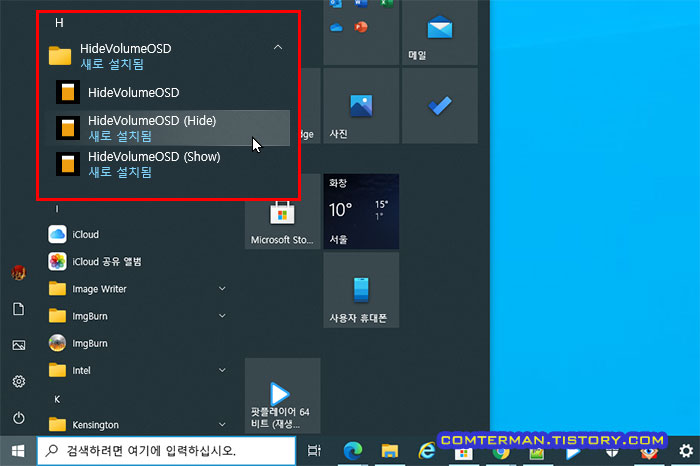Collapse the HideVolumeOSD folder group
This screenshot has height=466, width=700.
[x=278, y=47]
